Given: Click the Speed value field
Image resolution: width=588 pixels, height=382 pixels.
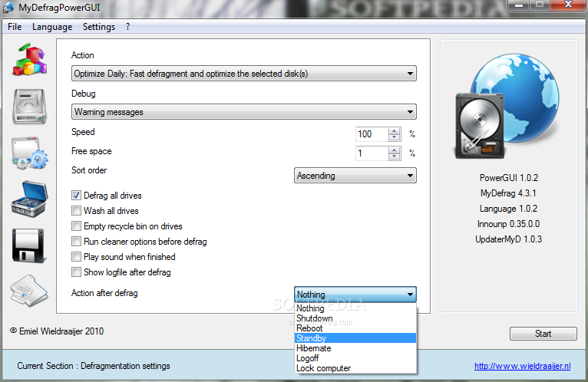Looking at the screenshot, I should 372,134.
